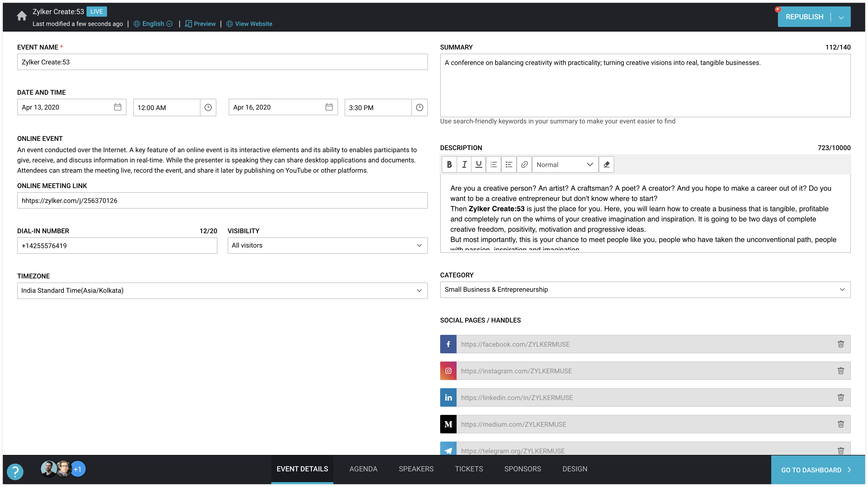Viewport: 868px width, 487px height.
Task: Toggle underline formatting in description
Action: point(478,165)
